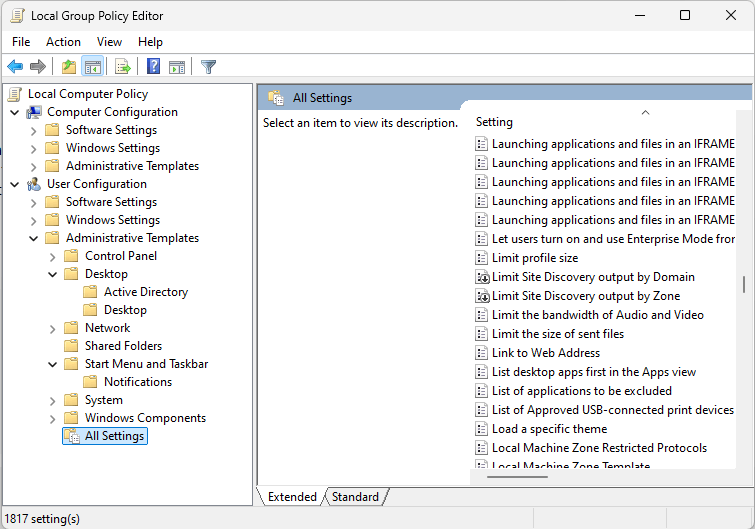Viewport: 755px width, 529px height.
Task: Select Software Settings under User Configuration
Action: 111,202
